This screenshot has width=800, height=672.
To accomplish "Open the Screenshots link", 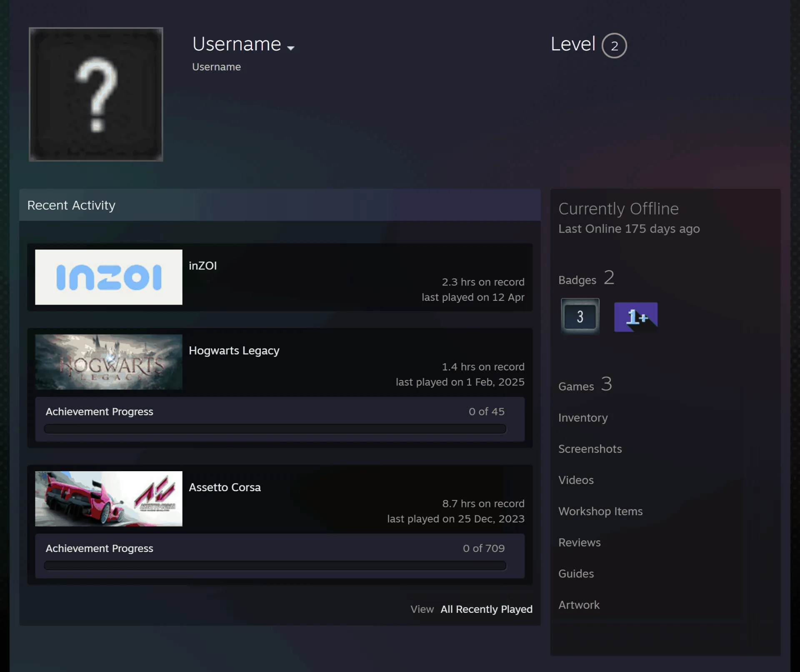I will click(x=590, y=449).
